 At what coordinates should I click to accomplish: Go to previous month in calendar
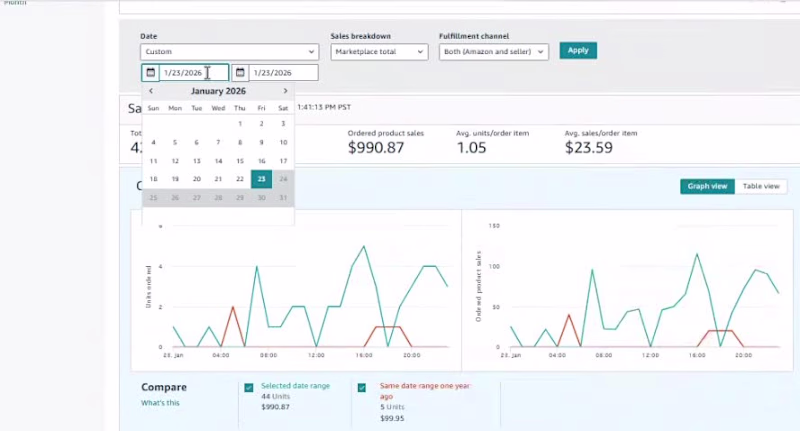tap(151, 91)
